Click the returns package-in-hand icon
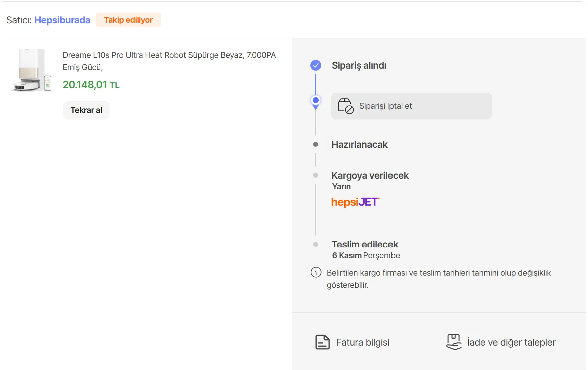This screenshot has height=370, width=588. tap(454, 342)
